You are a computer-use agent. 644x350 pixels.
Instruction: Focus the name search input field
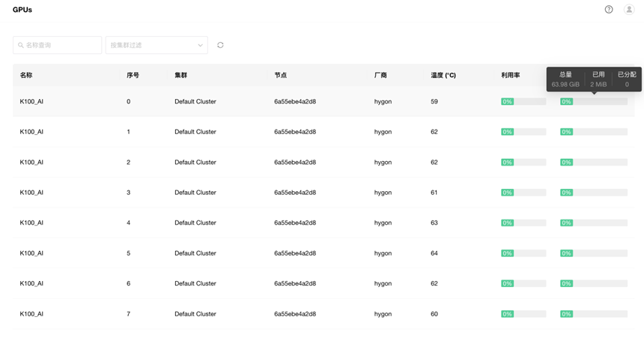pyautogui.click(x=57, y=45)
